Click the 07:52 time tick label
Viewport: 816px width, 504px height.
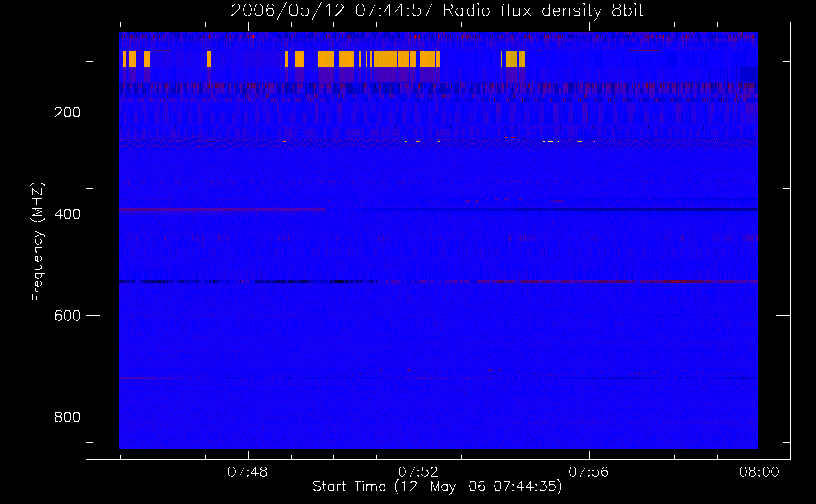pos(418,472)
